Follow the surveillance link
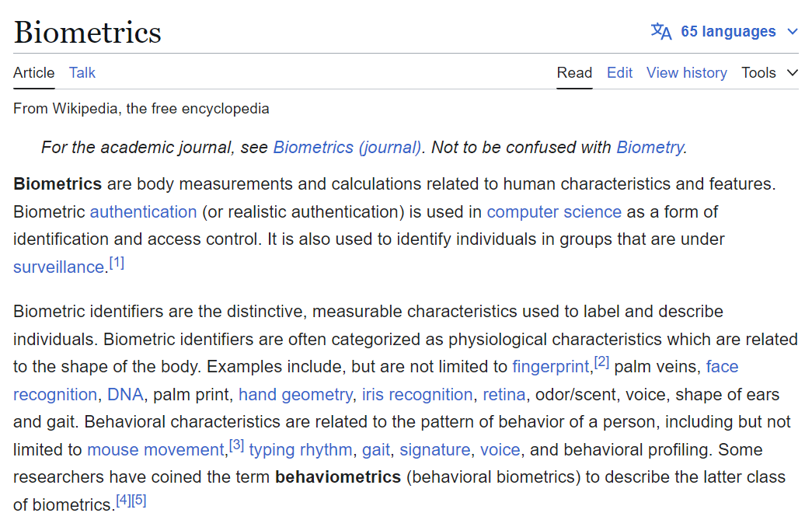The image size is (812, 527). (58, 267)
